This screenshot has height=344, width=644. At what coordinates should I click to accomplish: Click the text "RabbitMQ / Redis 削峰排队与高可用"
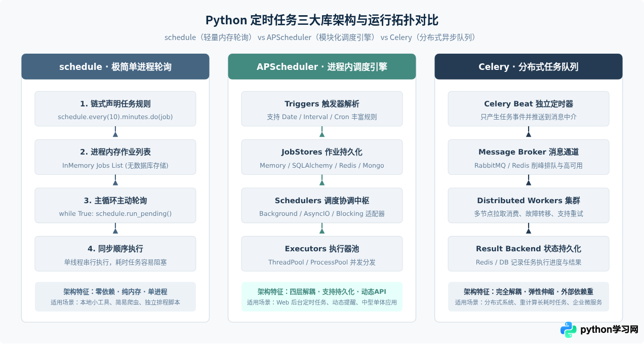pos(529,166)
